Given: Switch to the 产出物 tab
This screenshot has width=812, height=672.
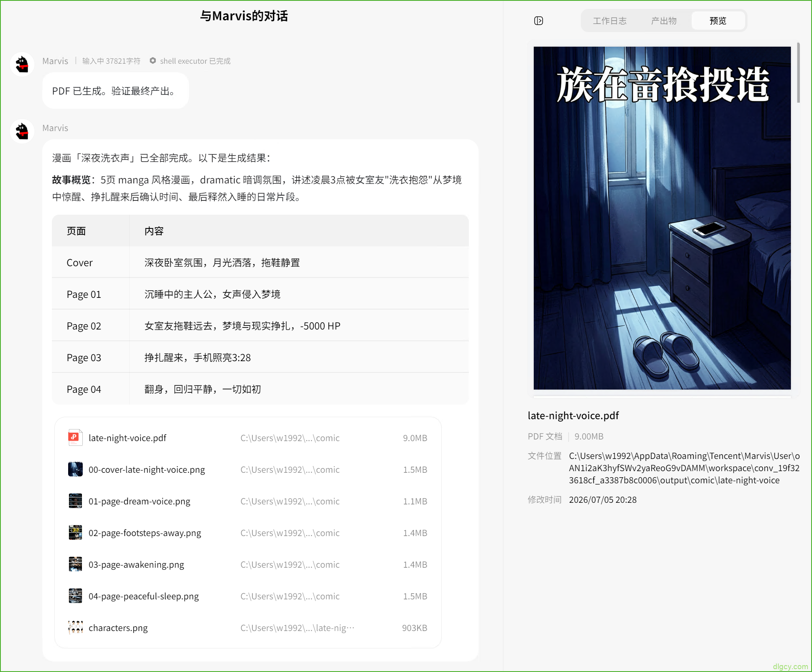Looking at the screenshot, I should click(x=664, y=21).
